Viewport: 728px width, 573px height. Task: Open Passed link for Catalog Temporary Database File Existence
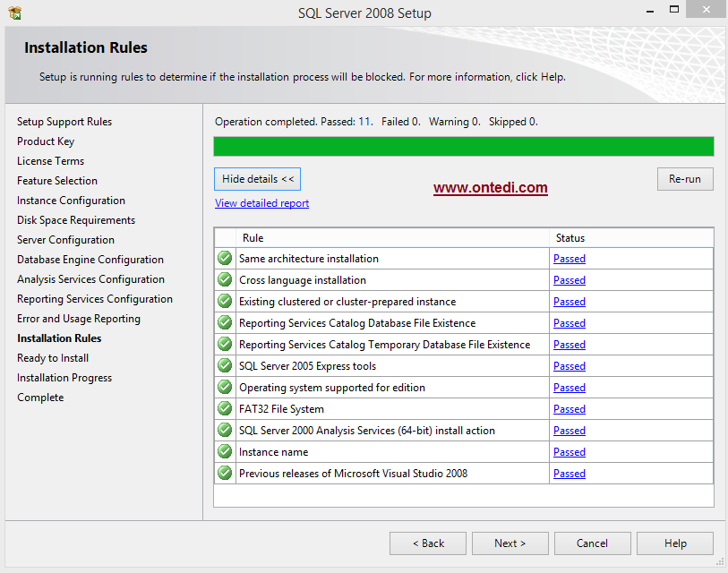pos(570,345)
